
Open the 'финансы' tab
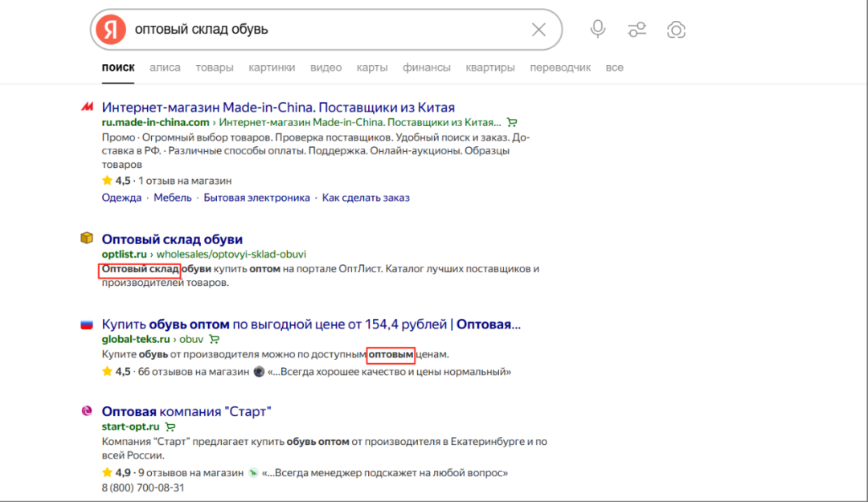pos(426,67)
